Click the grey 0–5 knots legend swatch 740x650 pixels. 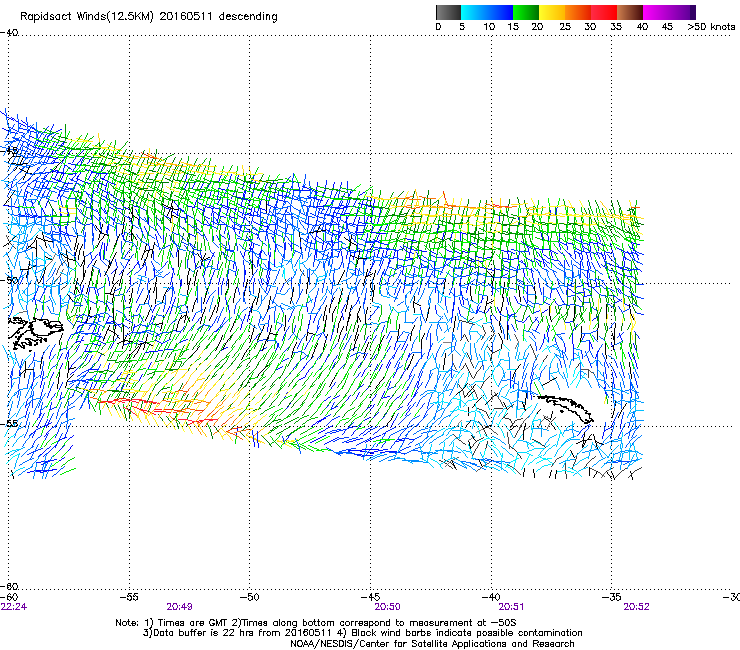(448, 12)
